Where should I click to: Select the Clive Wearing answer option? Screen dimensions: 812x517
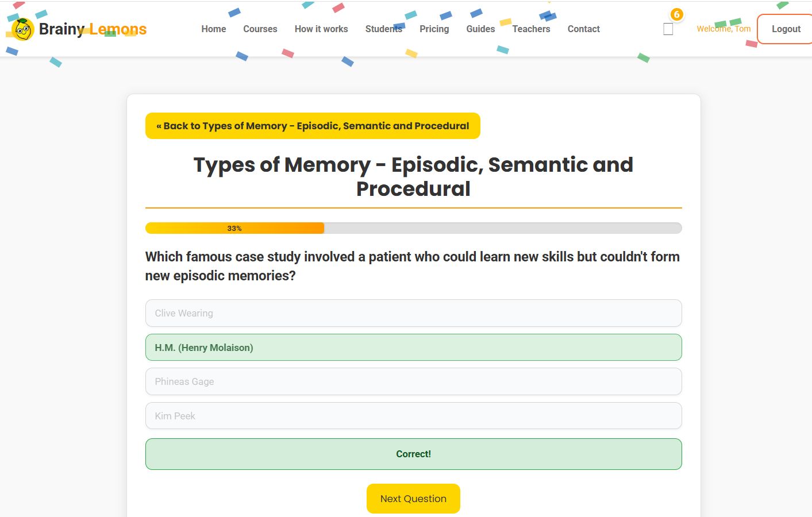[x=413, y=313]
